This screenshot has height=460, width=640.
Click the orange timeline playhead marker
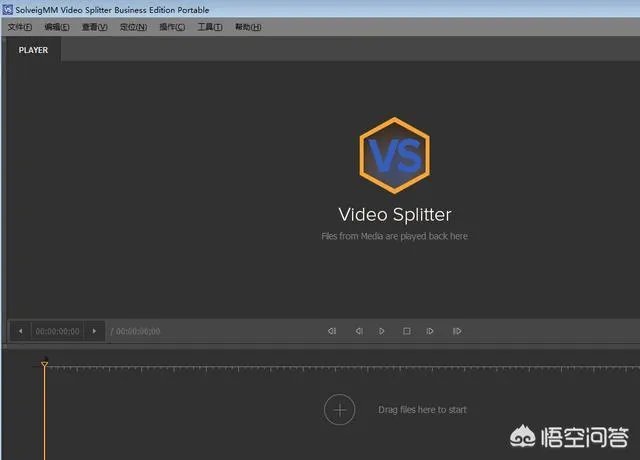click(44, 365)
